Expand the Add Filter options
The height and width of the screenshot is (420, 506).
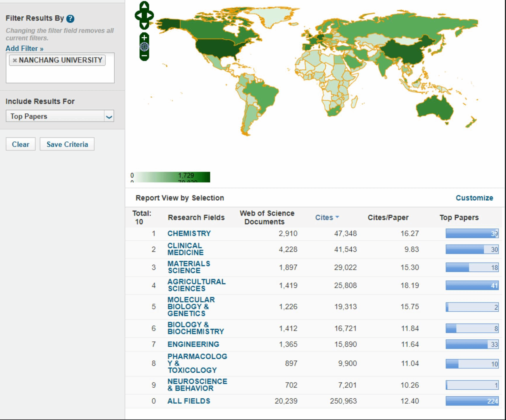25,48
